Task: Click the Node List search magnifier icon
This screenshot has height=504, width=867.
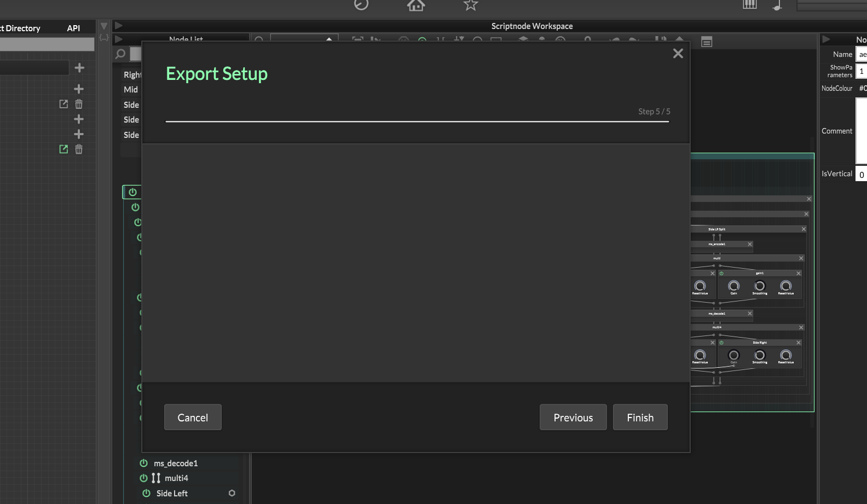Action: [x=120, y=54]
